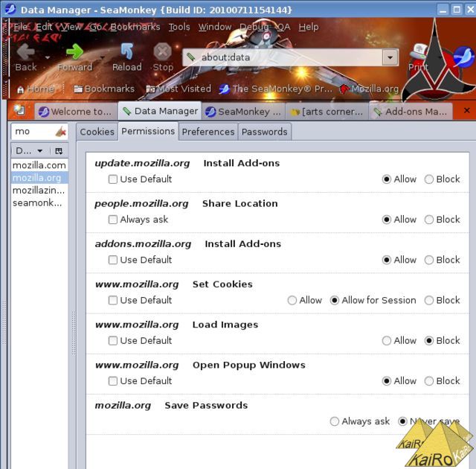Open the File menu
This screenshot has height=469, width=476.
[x=20, y=27]
